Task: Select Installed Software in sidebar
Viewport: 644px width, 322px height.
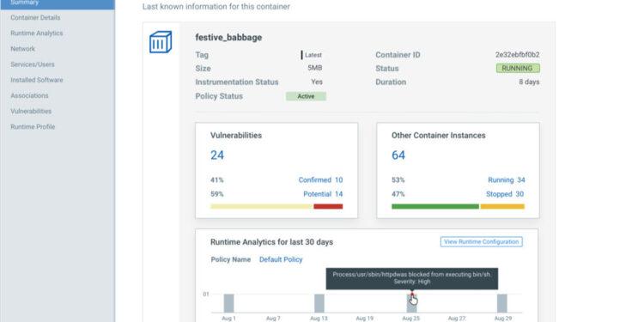Action: (37, 80)
